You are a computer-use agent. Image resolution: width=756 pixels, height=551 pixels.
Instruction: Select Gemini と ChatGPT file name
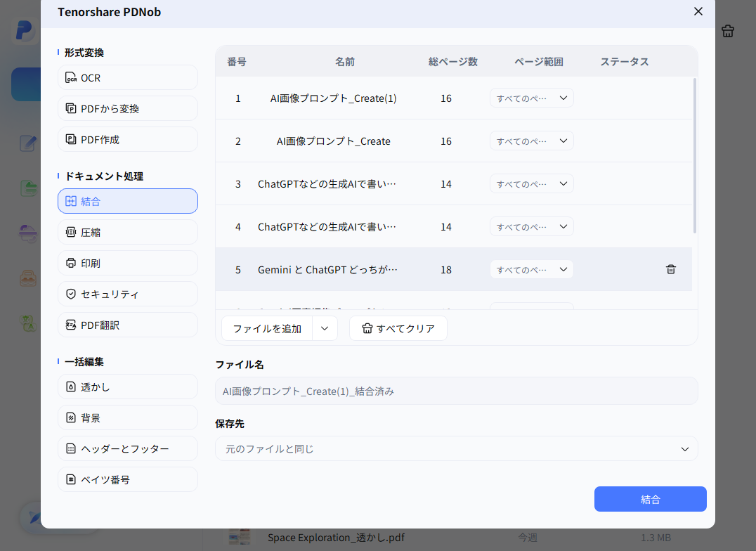coord(328,270)
